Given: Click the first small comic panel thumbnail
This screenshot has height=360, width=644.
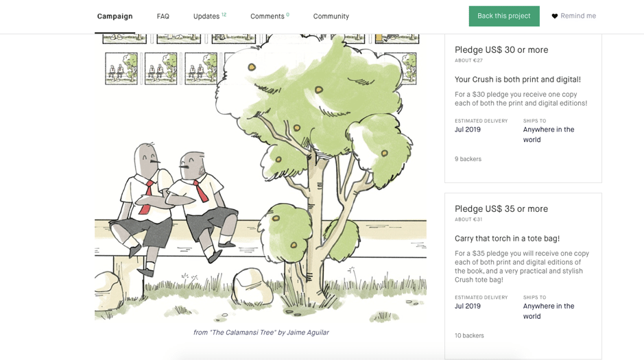Looking at the screenshot, I should [x=121, y=69].
